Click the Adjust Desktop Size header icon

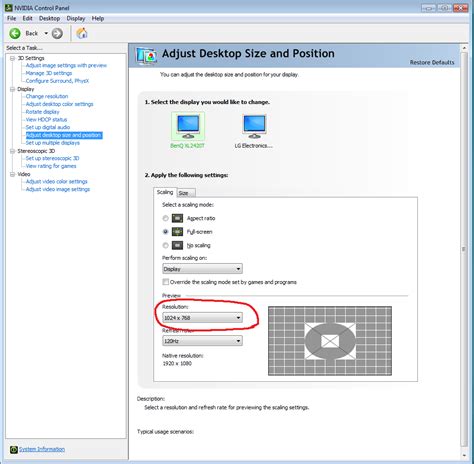pos(146,55)
